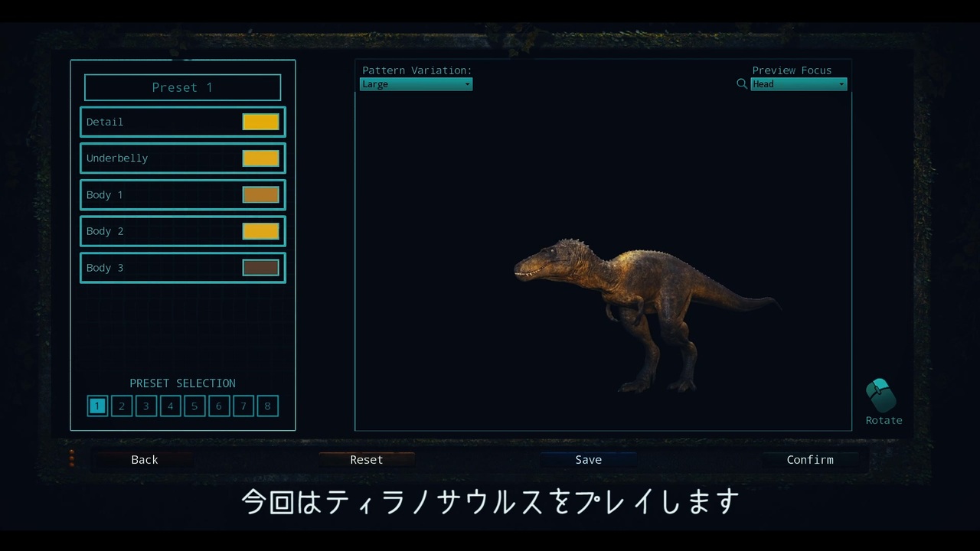This screenshot has height=551, width=980.
Task: Confirm the dinosaur skin selection
Action: (x=810, y=460)
